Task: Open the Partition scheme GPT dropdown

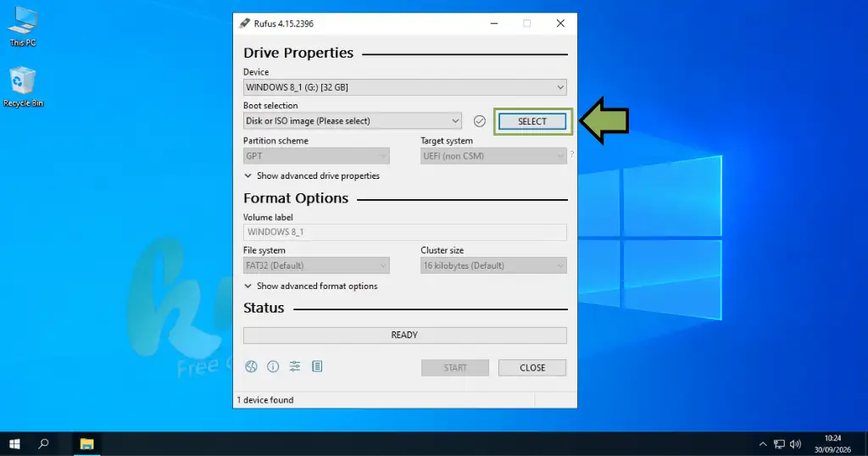Action: coord(316,156)
